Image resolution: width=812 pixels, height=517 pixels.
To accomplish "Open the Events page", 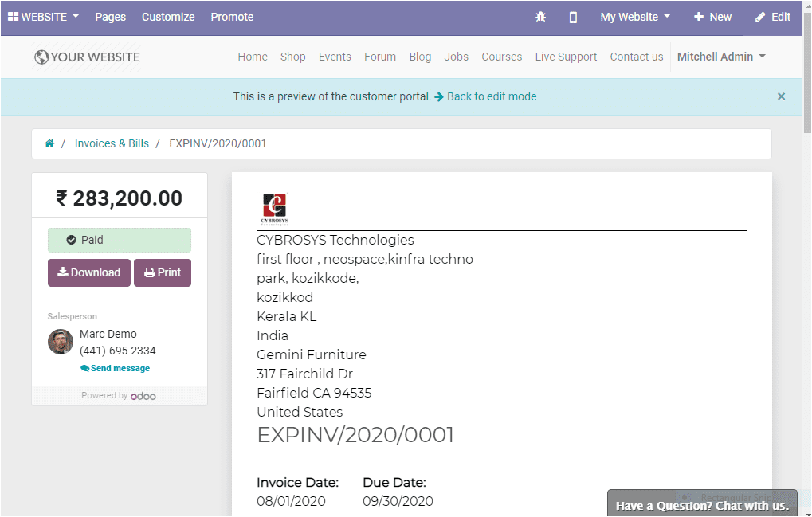I will 335,57.
